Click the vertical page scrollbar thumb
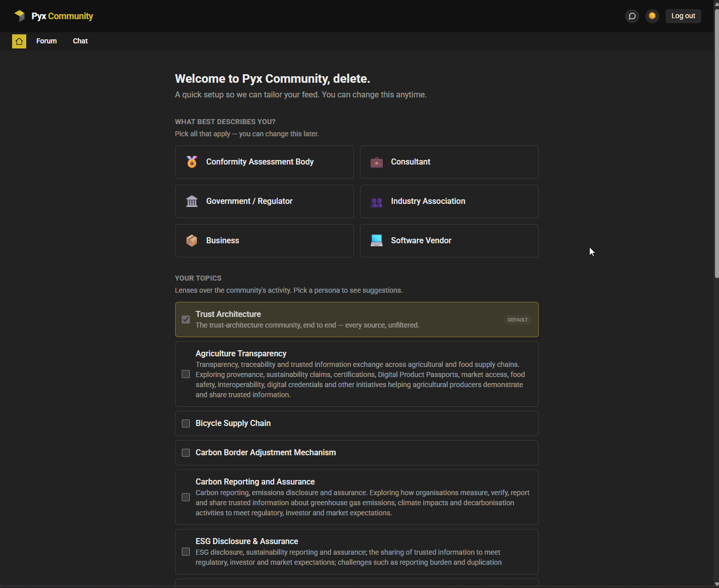This screenshot has width=719, height=588. tap(716, 143)
